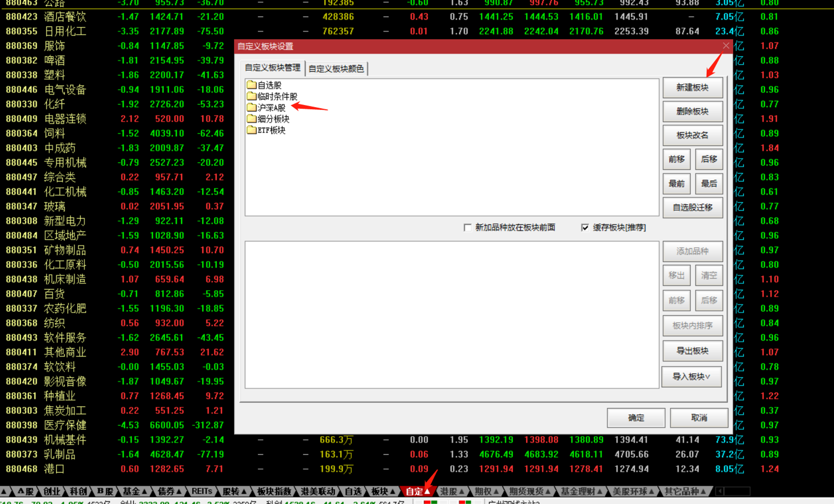The width and height of the screenshot is (834, 504).
Task: Open the 港美联动 bottom tab
Action: (x=318, y=491)
